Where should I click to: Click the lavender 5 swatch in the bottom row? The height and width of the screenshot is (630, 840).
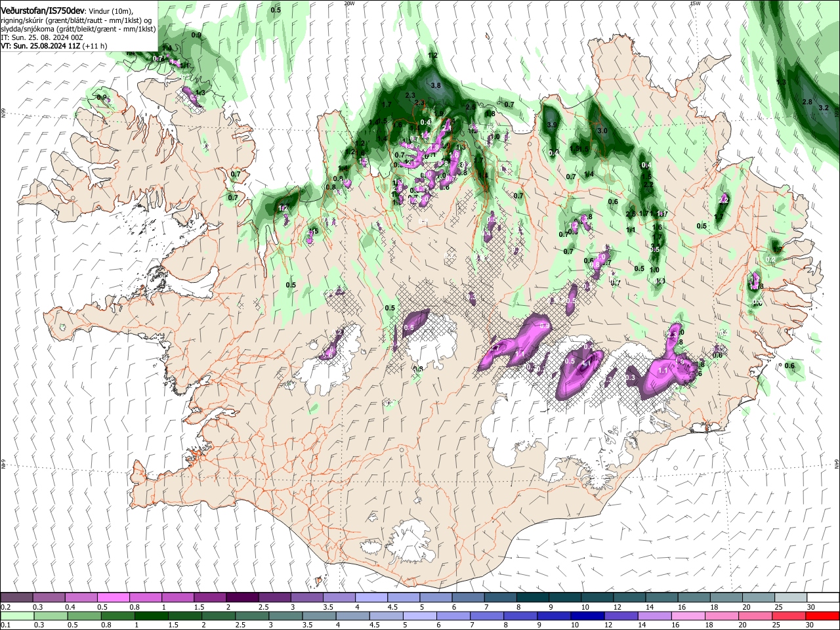click(420, 616)
